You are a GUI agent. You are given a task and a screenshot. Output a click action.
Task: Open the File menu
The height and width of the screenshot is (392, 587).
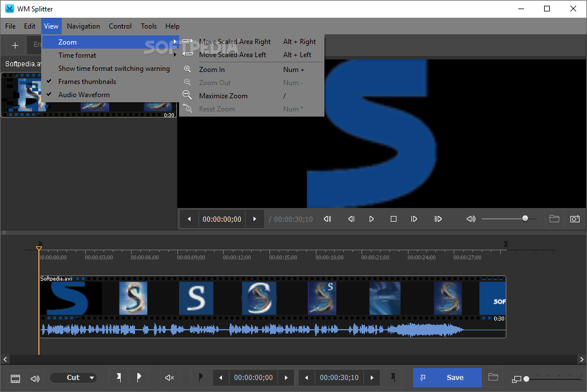tap(10, 26)
